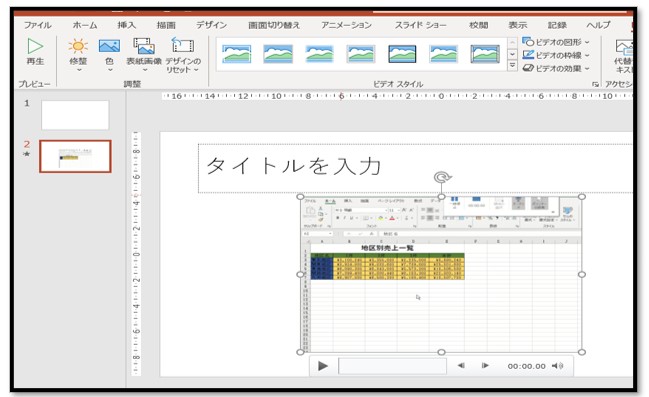Expand the ビデオの図形 dropdown
Screen dimensions: 649x397
587,42
